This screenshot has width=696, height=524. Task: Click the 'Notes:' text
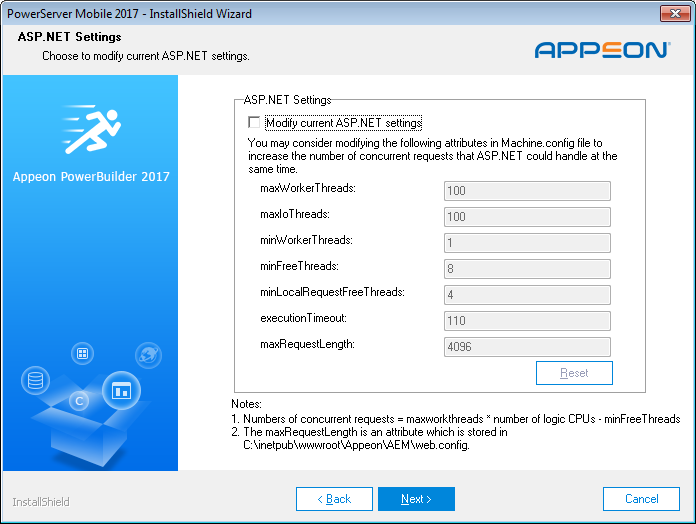[246, 404]
